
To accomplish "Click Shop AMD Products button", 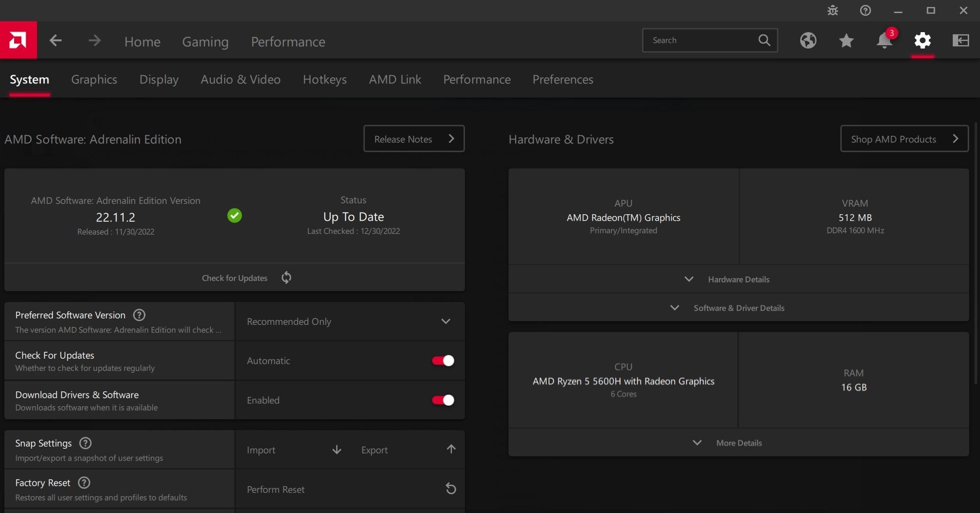I will (x=904, y=138).
